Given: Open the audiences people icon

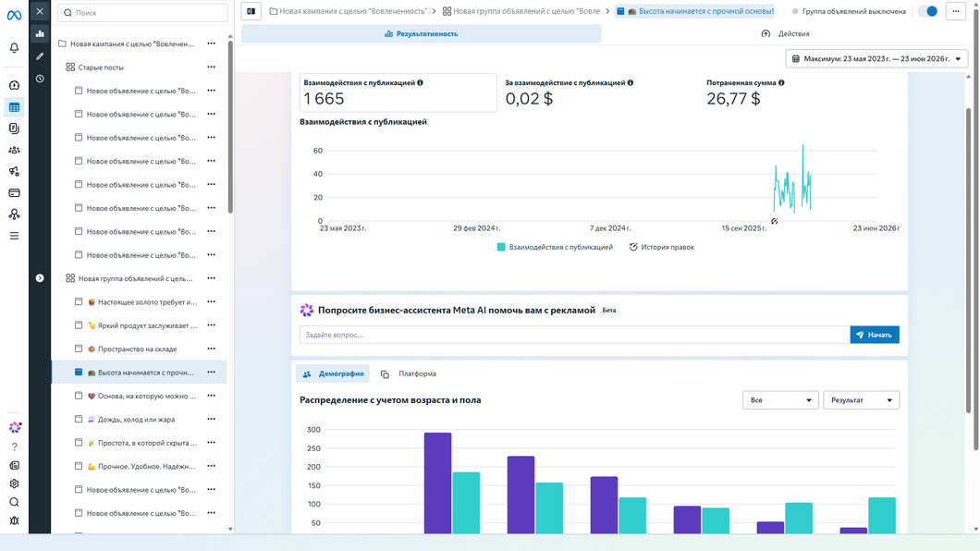Looking at the screenshot, I should pos(14,150).
